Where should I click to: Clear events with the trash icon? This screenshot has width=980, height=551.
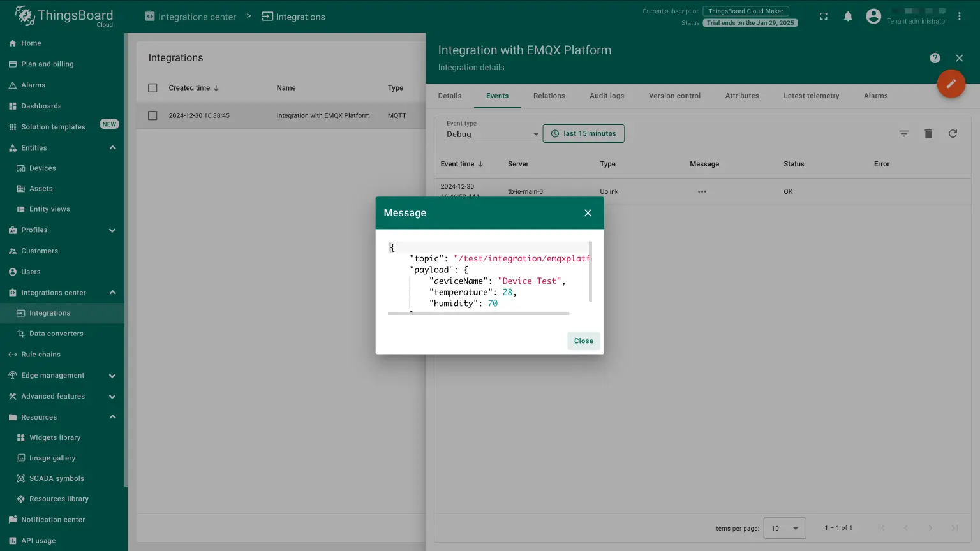click(x=928, y=133)
